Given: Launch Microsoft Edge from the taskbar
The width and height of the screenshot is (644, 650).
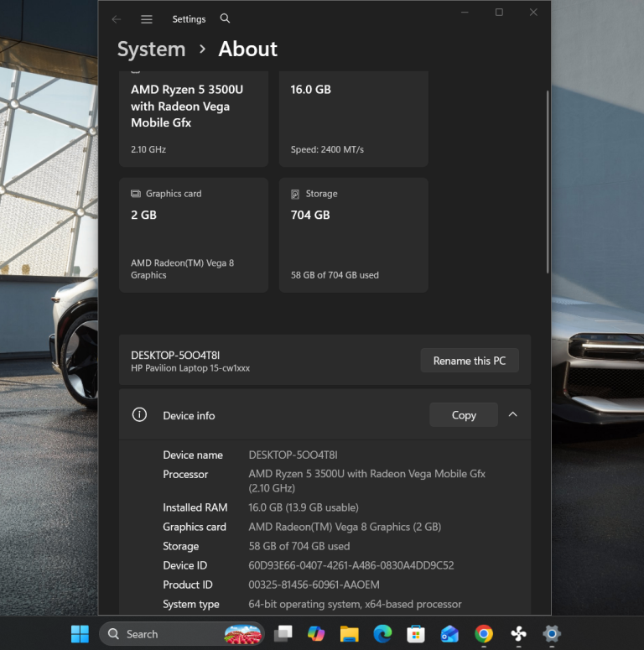Looking at the screenshot, I should pos(382,634).
